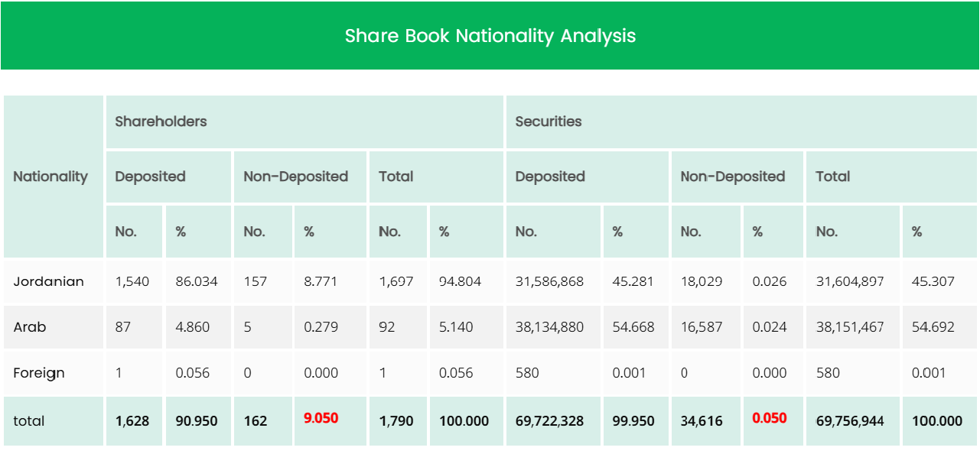Click Total subheader under Securities
This screenshot has width=980, height=454.
[x=832, y=177]
